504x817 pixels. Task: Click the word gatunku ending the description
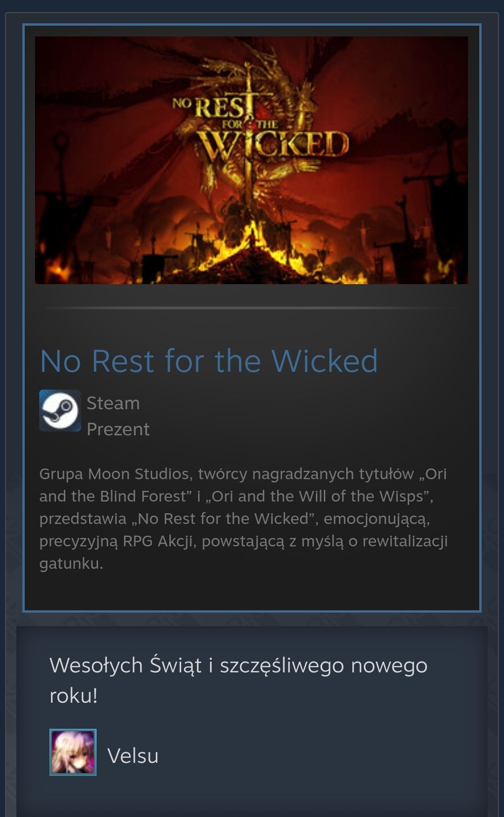(x=71, y=564)
